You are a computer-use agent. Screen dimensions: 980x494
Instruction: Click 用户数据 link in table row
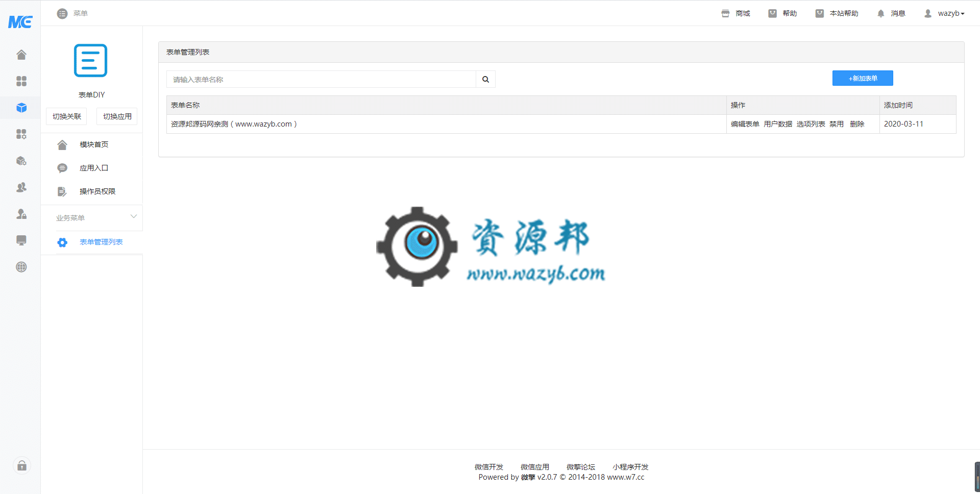[778, 124]
